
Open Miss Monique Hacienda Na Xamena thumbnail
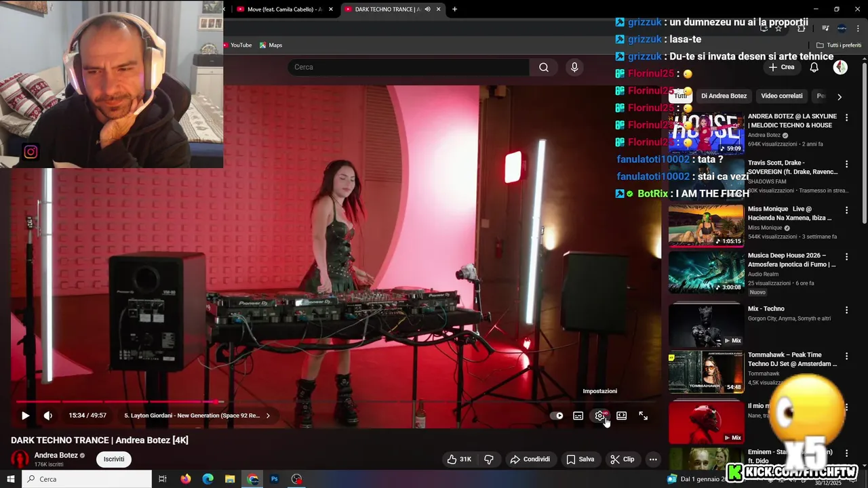click(706, 225)
